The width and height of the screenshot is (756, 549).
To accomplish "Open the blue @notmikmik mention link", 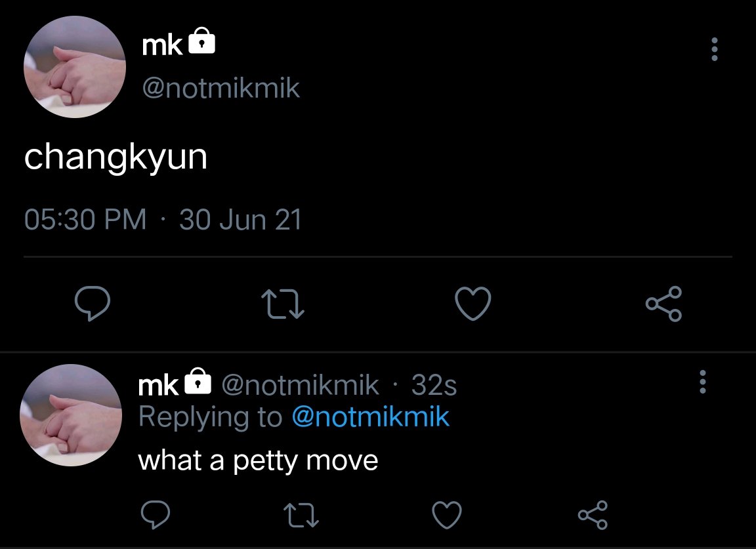I will tap(370, 417).
